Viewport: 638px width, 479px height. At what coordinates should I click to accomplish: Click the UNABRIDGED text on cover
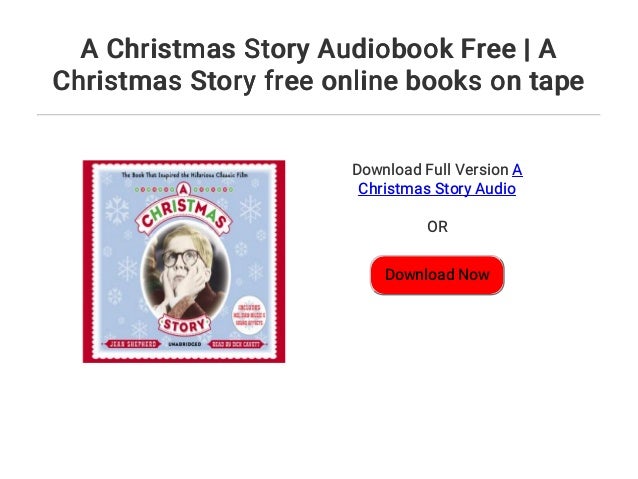pos(185,344)
